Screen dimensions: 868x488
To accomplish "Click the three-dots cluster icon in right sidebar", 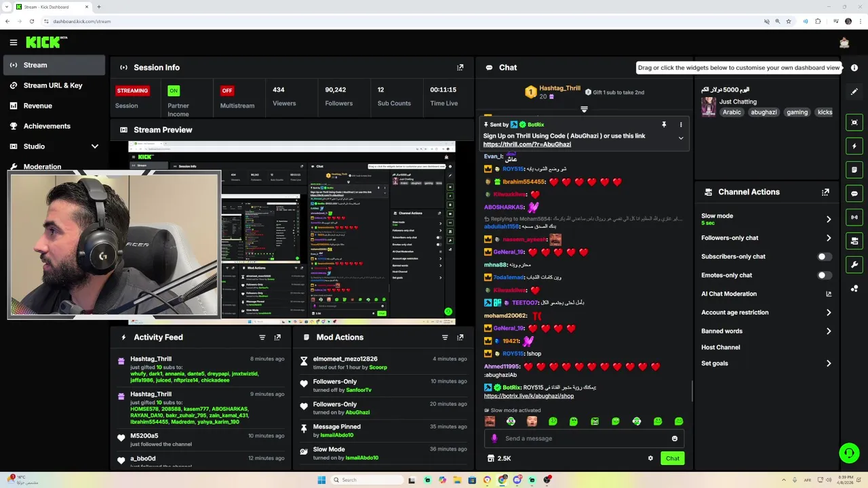I will coord(854,288).
